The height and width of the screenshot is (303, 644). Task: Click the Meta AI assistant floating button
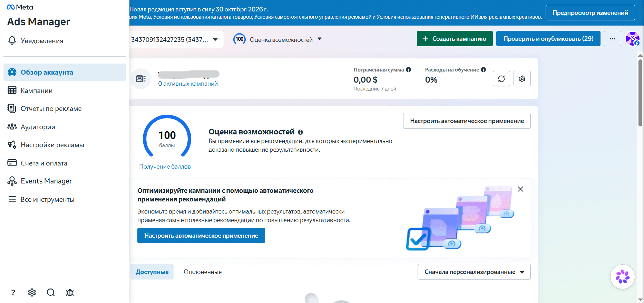click(623, 277)
